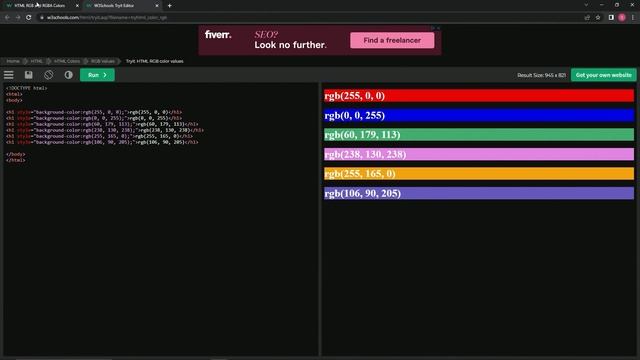Reload the page with the refresh icon
The width and height of the screenshot is (640, 360).
29,18
